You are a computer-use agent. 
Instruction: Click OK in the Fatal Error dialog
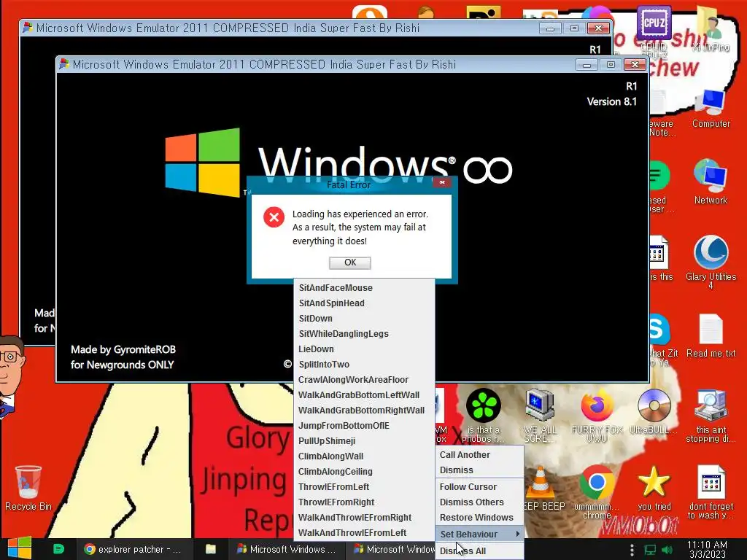pyautogui.click(x=349, y=262)
